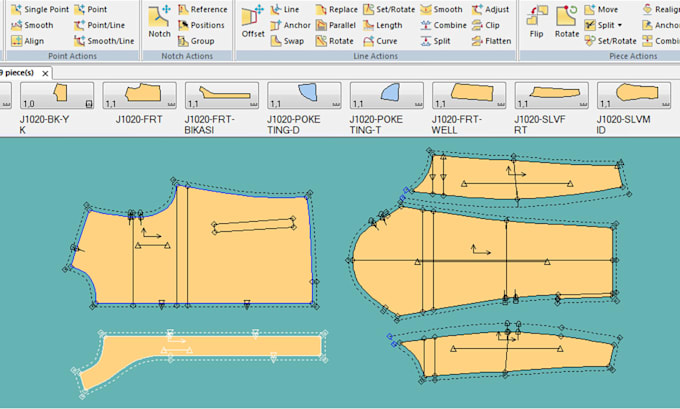680x409 pixels.
Task: Pick the J1020-FRT-BIKASI piece thumbnail
Action: 222,95
